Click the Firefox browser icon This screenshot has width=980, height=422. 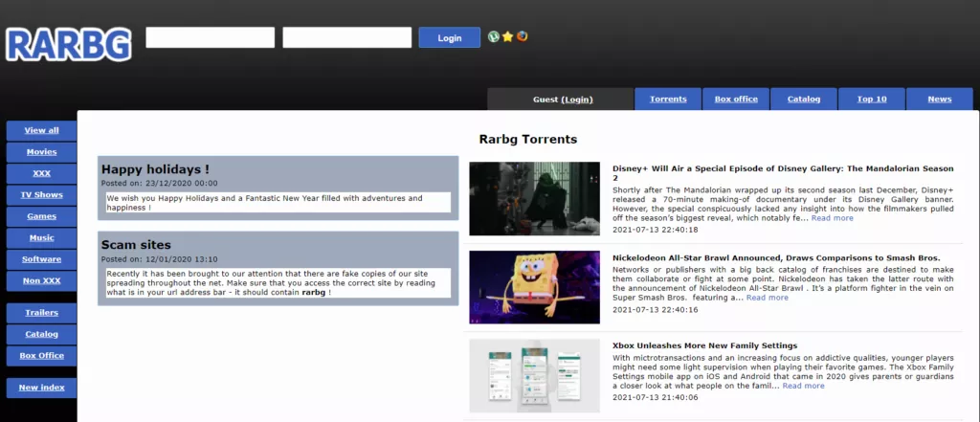522,36
